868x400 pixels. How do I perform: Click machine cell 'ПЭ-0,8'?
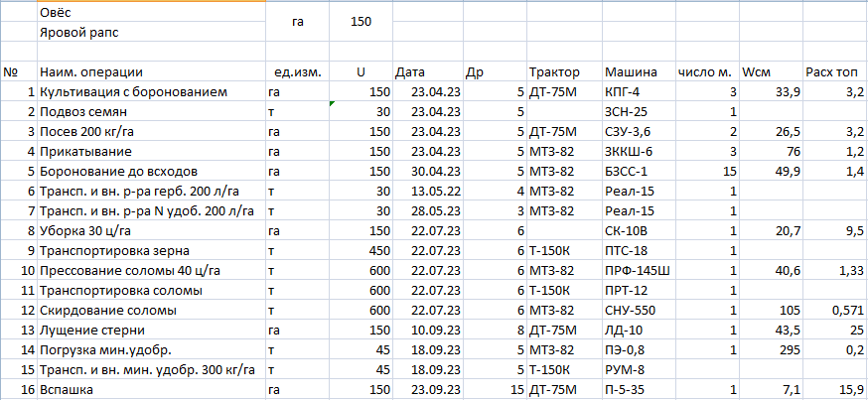(639, 350)
